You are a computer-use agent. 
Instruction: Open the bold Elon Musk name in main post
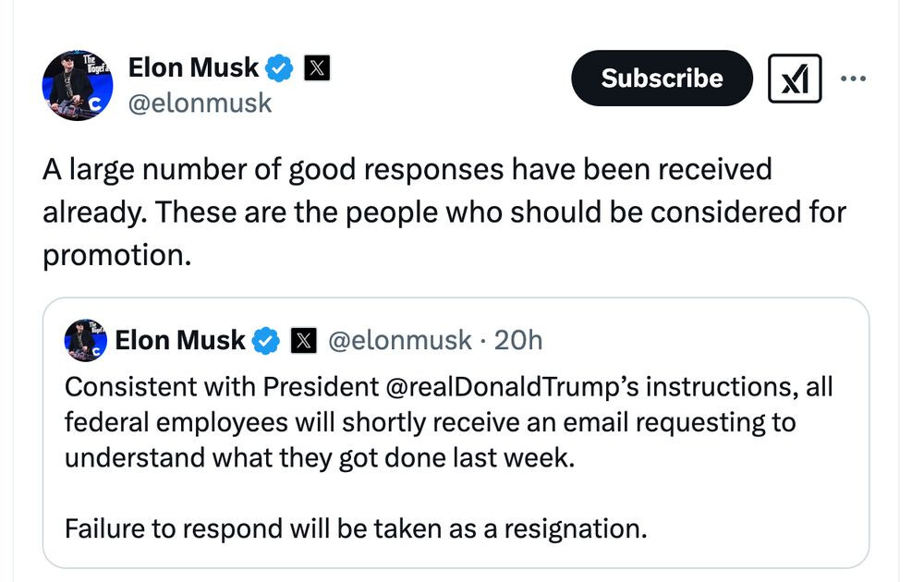[193, 67]
